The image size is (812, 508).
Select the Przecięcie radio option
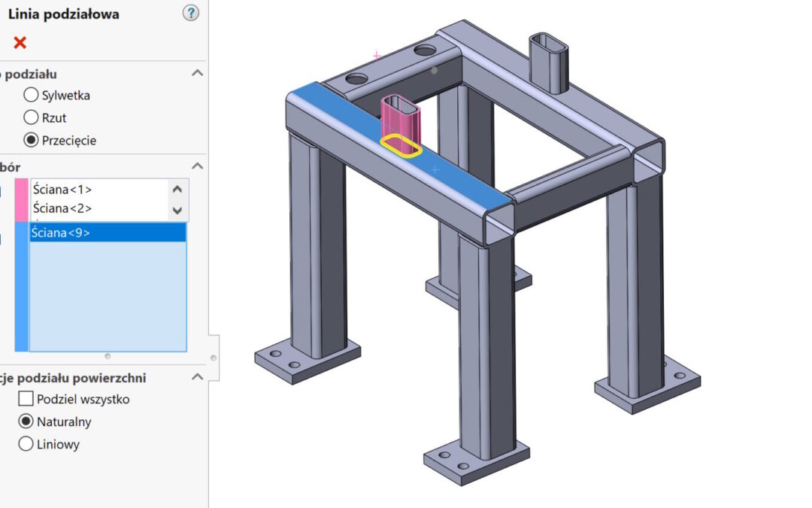tap(31, 140)
